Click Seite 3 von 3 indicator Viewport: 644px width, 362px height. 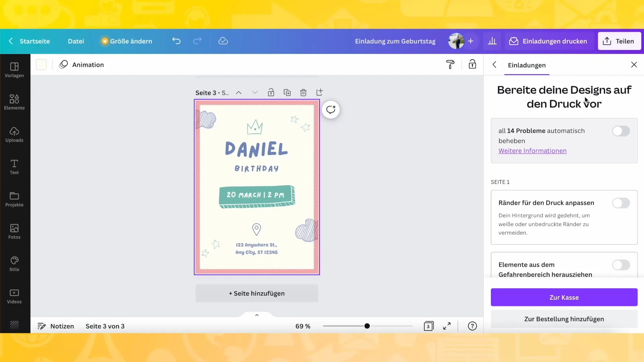105,326
